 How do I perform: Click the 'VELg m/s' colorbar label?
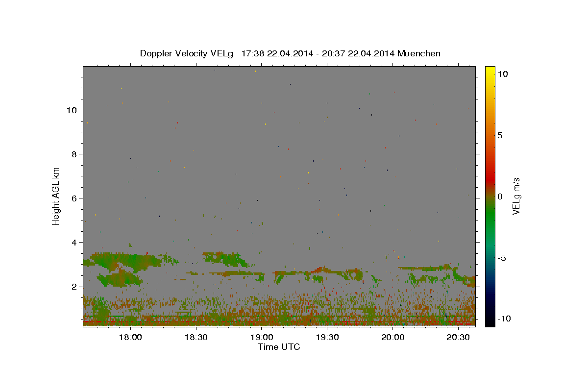click(516, 196)
